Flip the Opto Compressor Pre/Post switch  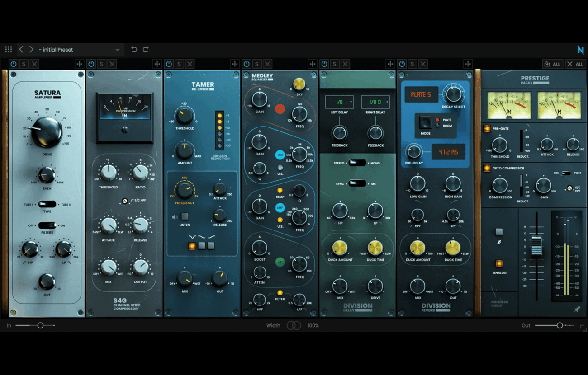pyautogui.click(x=565, y=173)
